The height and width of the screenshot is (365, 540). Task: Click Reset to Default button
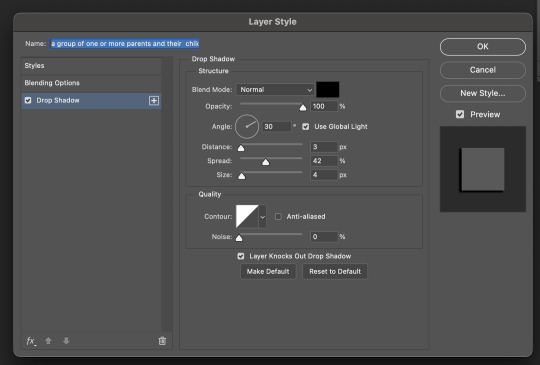tap(335, 271)
